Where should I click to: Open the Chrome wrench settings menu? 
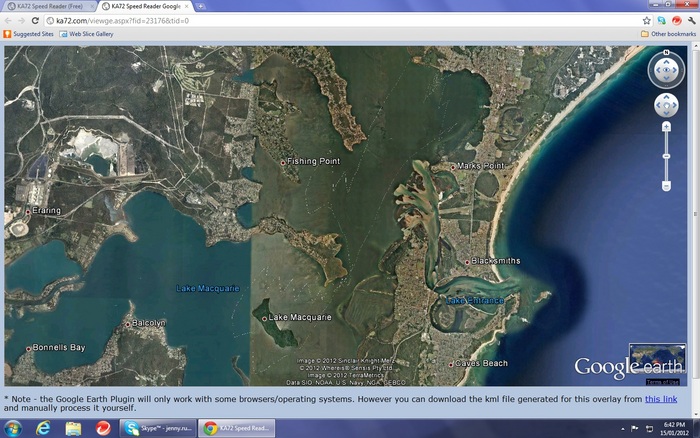691,20
